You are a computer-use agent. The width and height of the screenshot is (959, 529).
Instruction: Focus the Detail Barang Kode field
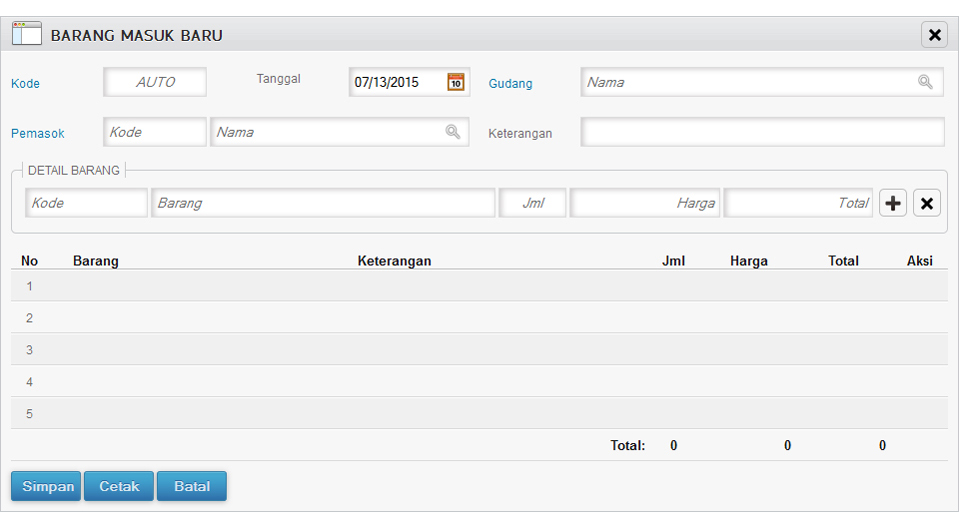(x=86, y=203)
